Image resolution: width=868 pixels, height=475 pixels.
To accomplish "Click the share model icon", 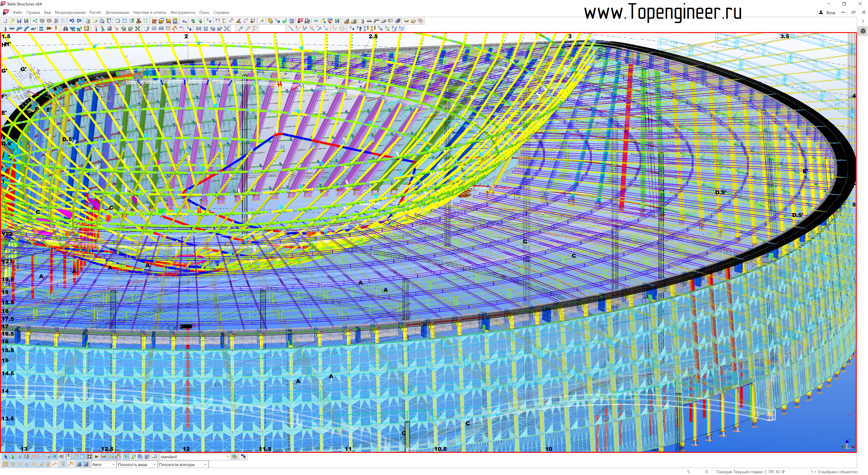I will tap(35, 21).
